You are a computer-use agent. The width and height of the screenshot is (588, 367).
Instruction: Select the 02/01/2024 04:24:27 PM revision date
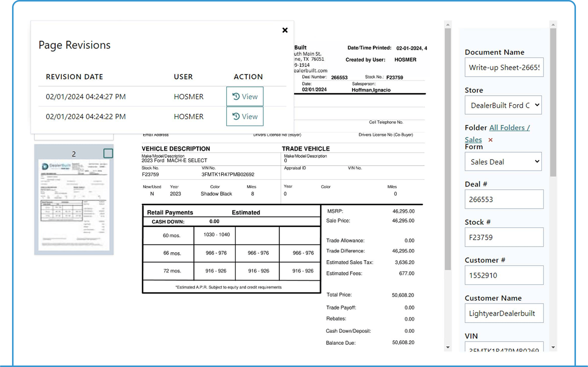click(x=86, y=97)
